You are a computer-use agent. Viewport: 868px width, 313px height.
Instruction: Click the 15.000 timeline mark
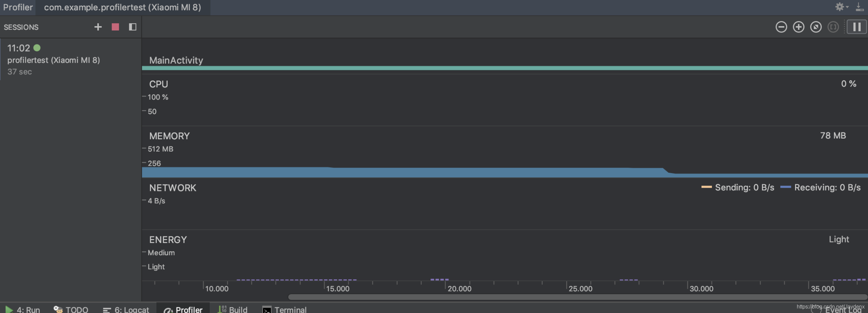[x=338, y=289]
